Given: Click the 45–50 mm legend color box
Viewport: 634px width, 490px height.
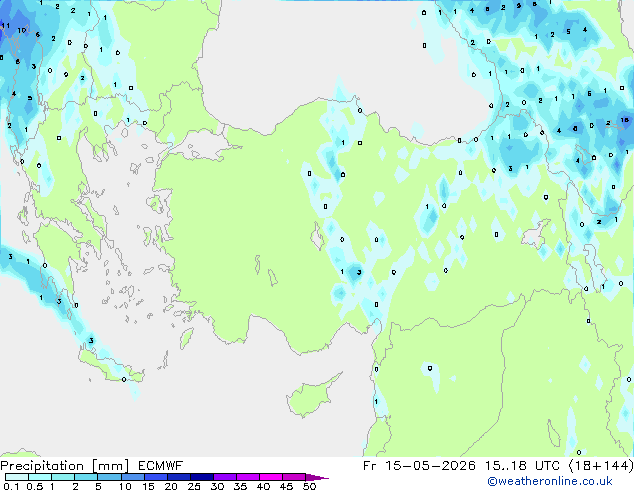Looking at the screenshot, I should click(x=294, y=477).
